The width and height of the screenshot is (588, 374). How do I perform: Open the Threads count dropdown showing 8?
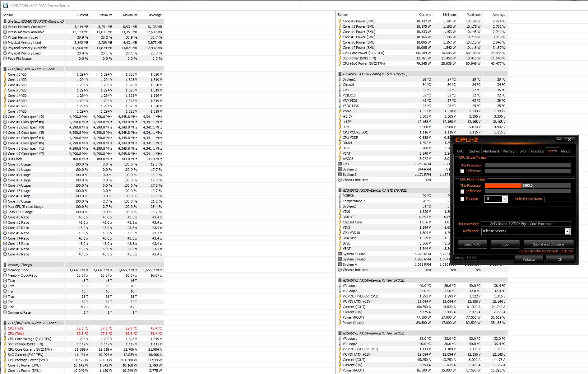coord(504,199)
